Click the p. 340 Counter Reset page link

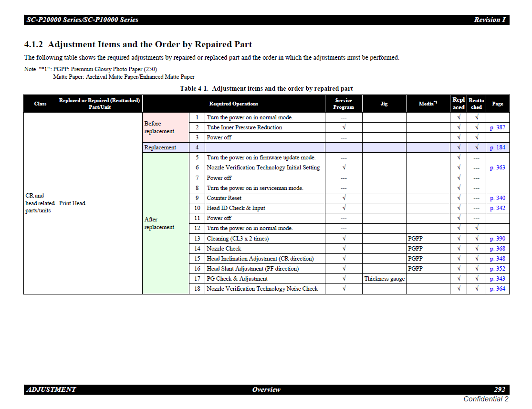[497, 198]
